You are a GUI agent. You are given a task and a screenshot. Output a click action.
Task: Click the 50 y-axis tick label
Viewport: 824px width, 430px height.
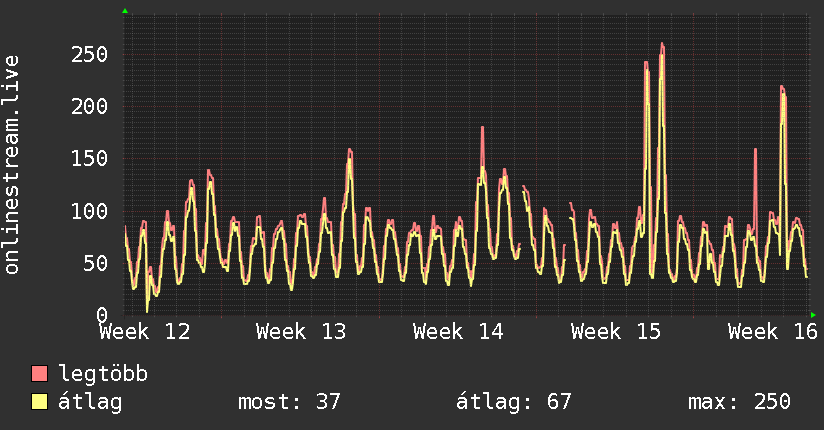[96, 263]
